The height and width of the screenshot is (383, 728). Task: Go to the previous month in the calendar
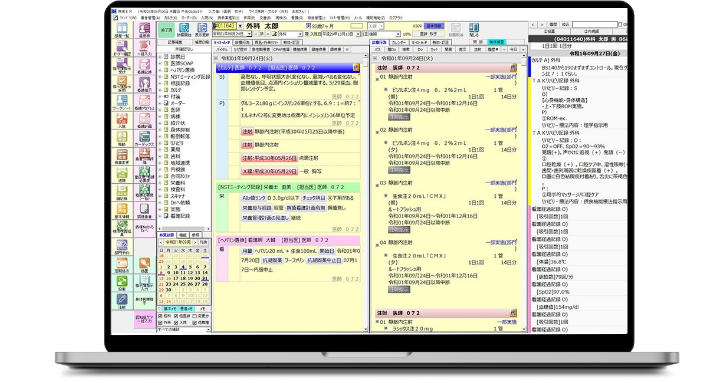pos(161,242)
